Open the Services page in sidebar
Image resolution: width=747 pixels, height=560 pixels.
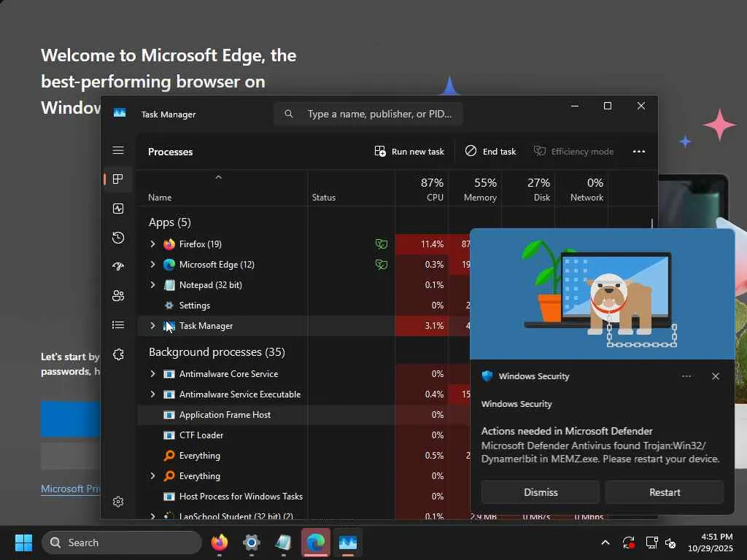pos(118,355)
